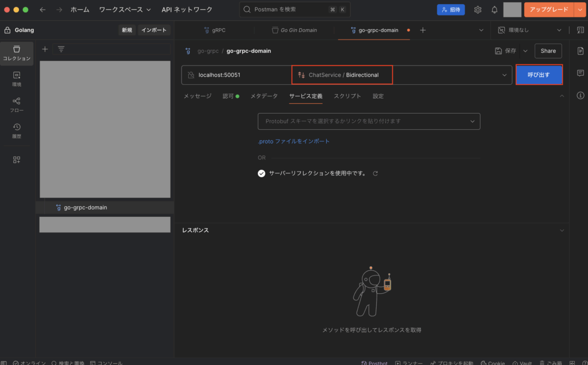Expand the ワークスペース dropdown
The image size is (588, 365).
125,10
